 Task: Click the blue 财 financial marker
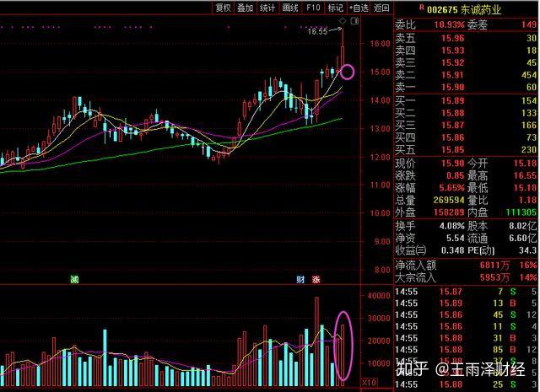pyautogui.click(x=300, y=280)
